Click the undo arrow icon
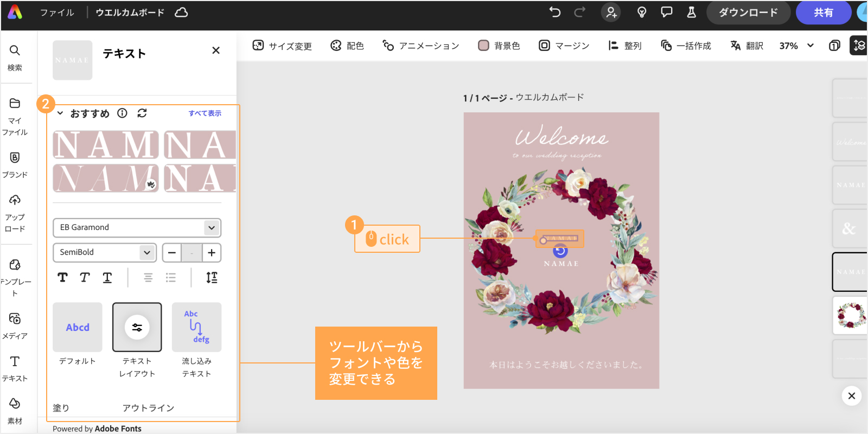 pyautogui.click(x=554, y=12)
